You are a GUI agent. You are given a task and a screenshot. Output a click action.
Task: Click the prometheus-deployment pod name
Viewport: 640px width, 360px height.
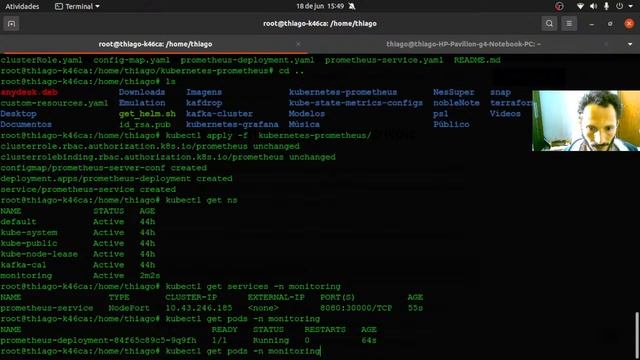tap(98, 340)
